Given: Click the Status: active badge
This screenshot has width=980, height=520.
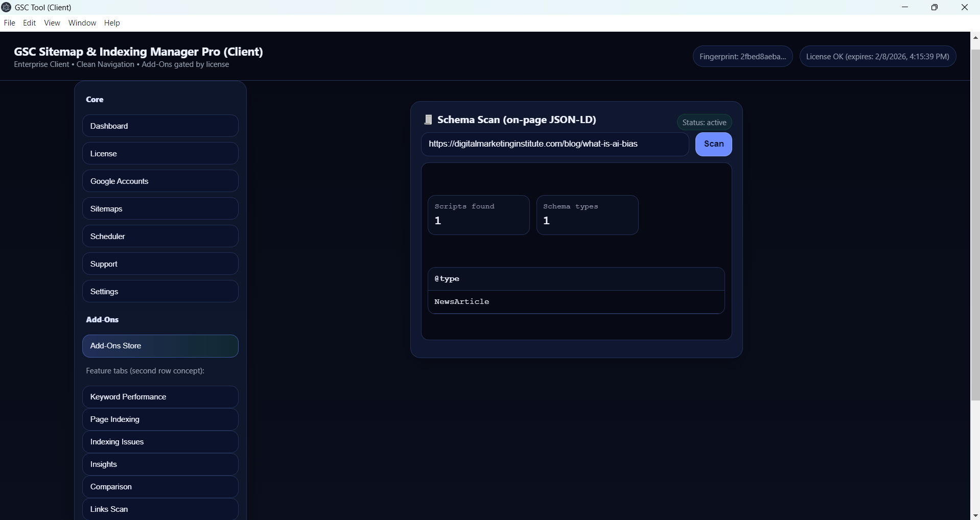Looking at the screenshot, I should (704, 123).
